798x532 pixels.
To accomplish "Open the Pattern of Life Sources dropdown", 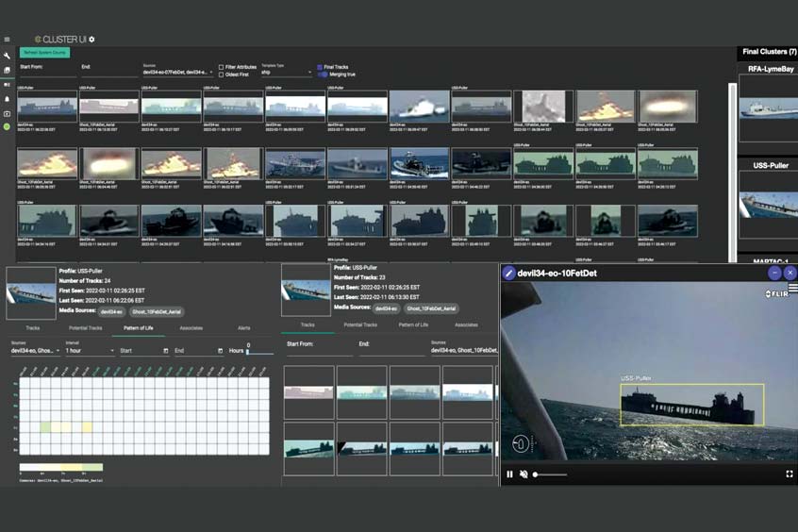I will pos(36,351).
